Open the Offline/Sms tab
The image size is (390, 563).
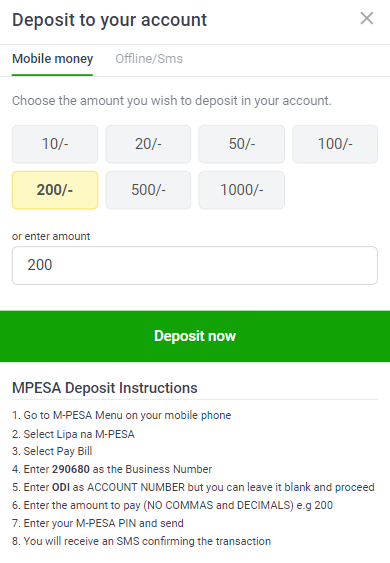149,59
